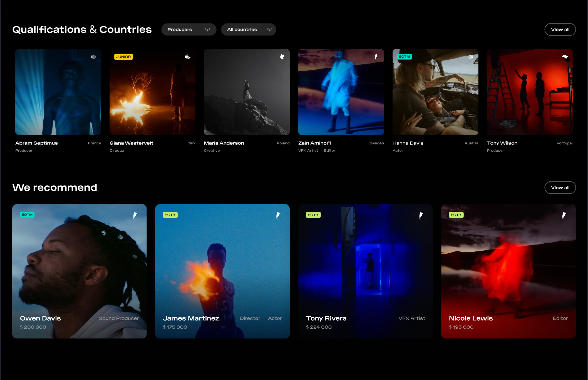Click the We recommend heading
588x380 pixels.
pos(55,188)
